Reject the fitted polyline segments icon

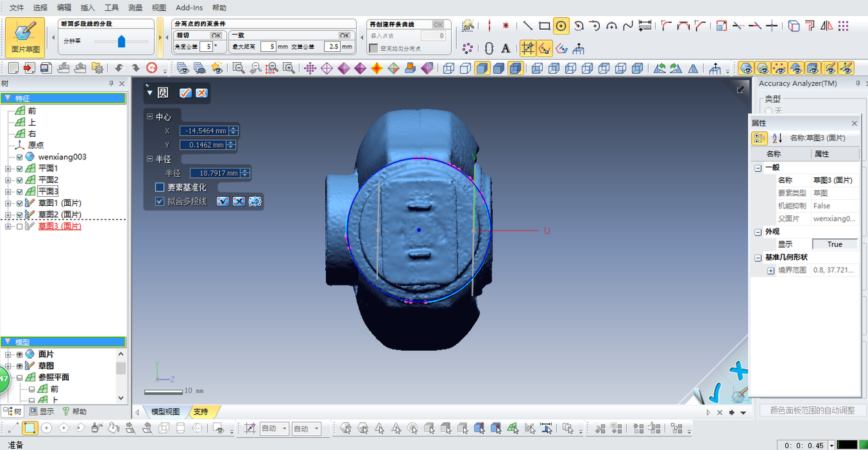click(x=238, y=201)
